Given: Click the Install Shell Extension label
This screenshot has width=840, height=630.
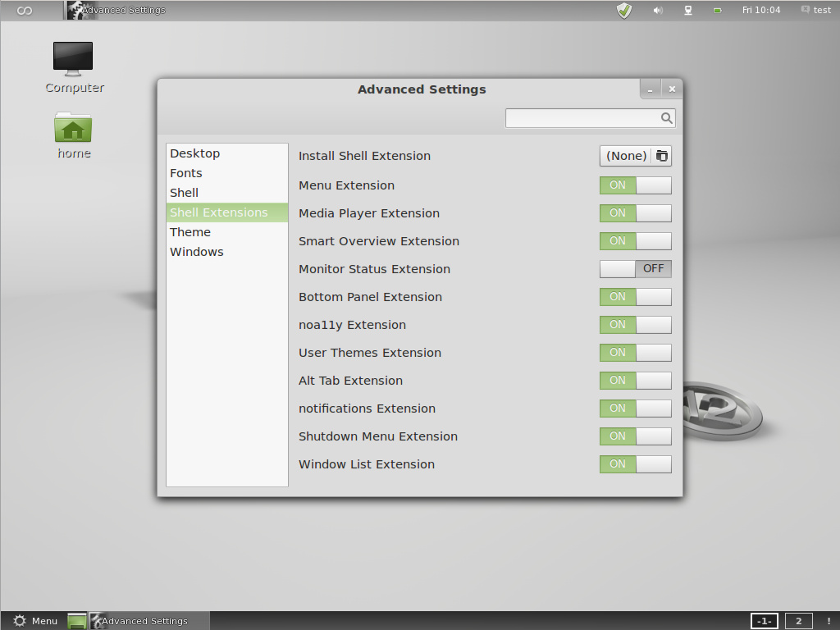Looking at the screenshot, I should (364, 156).
